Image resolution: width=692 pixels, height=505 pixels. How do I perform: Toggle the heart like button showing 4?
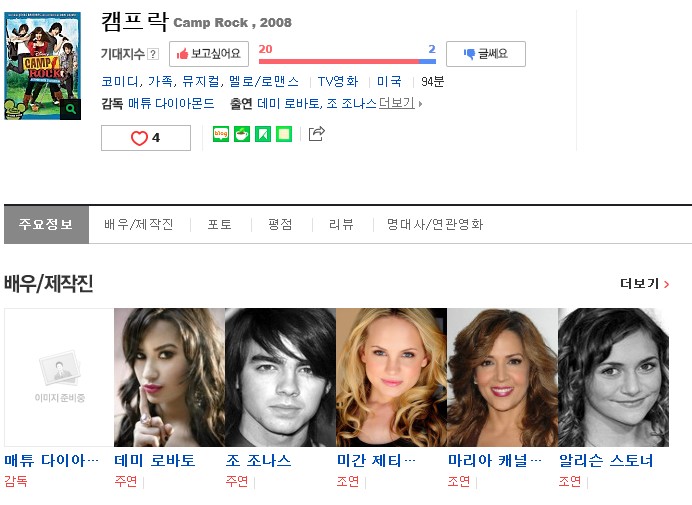(146, 138)
